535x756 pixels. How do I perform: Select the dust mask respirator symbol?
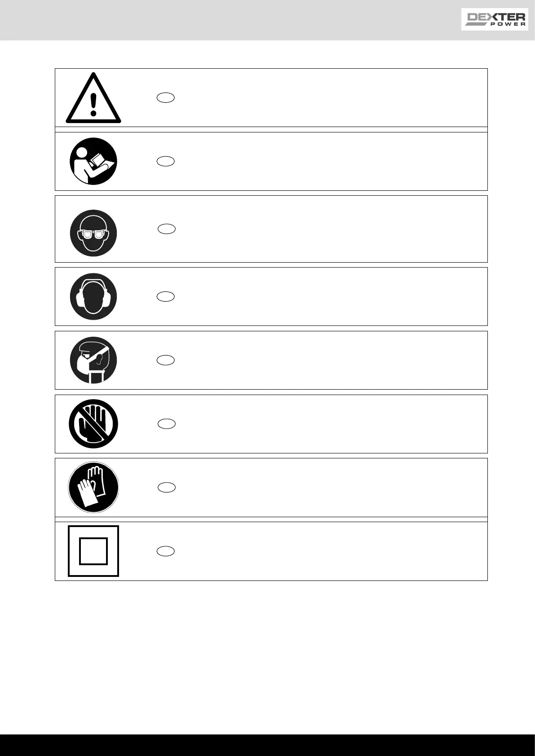(x=93, y=360)
